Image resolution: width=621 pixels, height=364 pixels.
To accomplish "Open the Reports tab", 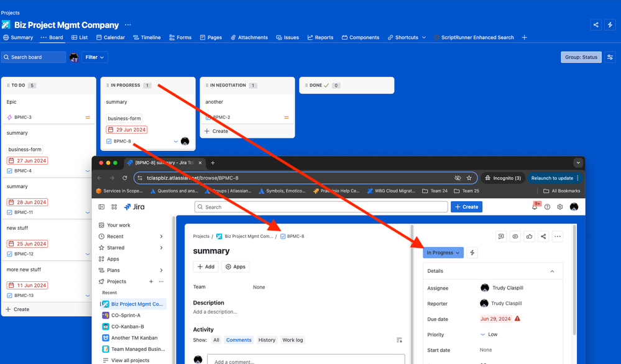I will pos(320,37).
